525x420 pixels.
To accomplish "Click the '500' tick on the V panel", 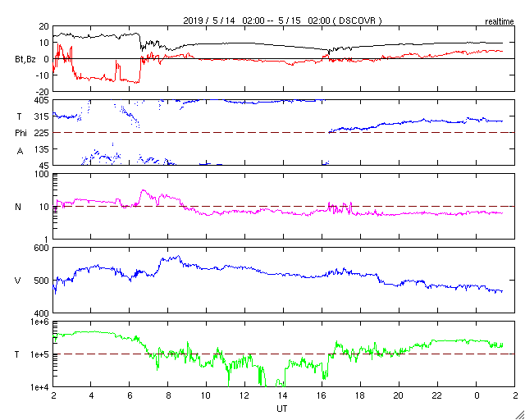I will point(43,281).
